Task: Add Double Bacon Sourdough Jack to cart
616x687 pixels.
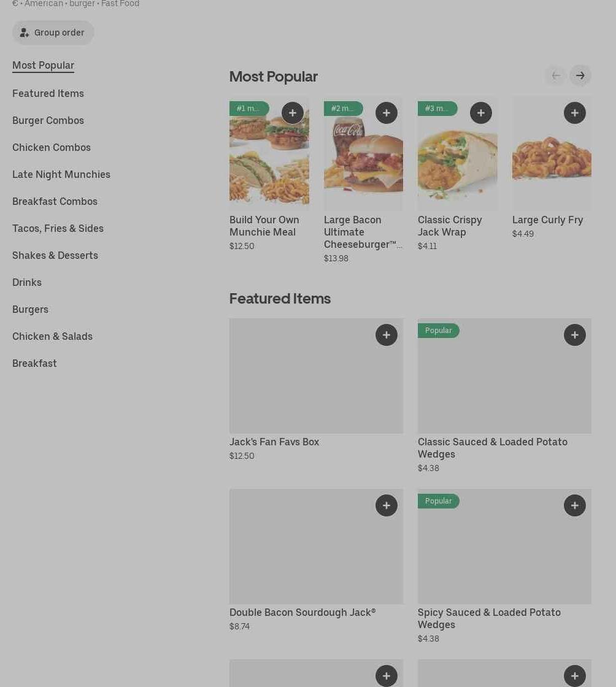Action: pyautogui.click(x=387, y=505)
